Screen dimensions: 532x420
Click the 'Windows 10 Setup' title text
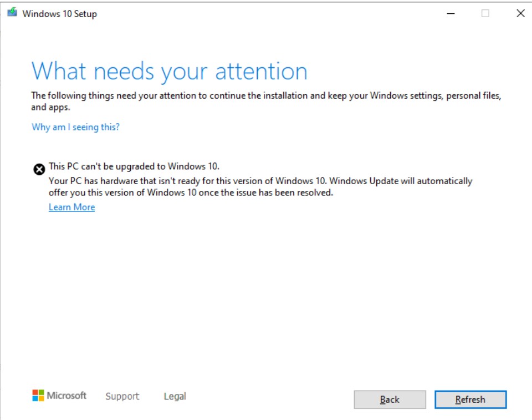coord(60,14)
